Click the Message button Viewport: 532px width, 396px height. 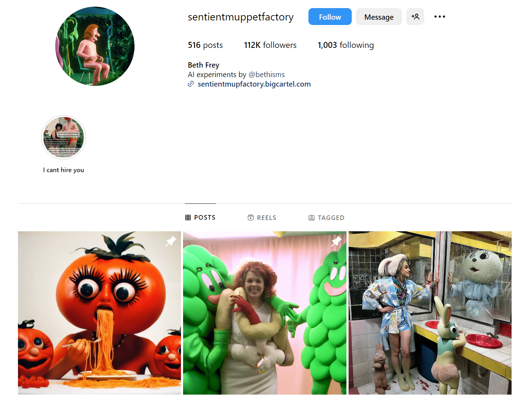[x=379, y=17]
